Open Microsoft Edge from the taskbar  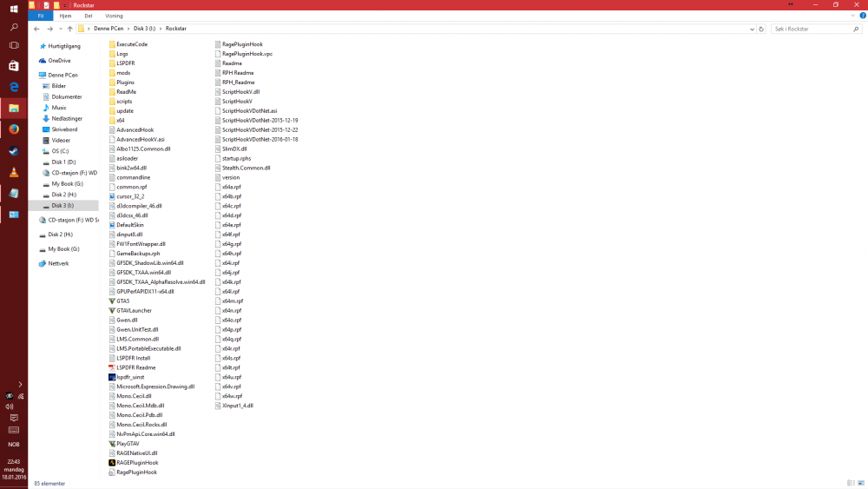tap(14, 87)
